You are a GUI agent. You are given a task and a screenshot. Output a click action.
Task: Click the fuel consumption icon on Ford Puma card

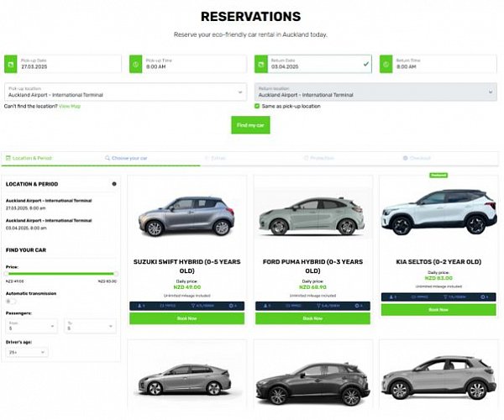click(318, 306)
